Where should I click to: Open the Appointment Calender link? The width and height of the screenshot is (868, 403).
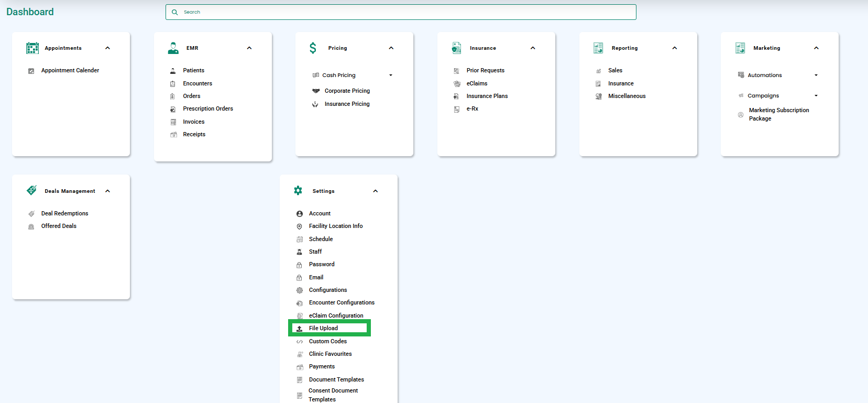point(70,71)
